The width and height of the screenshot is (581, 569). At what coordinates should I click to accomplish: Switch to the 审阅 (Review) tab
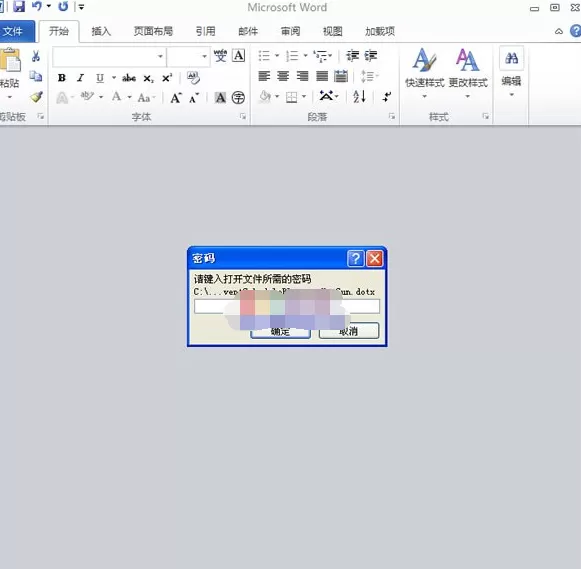(x=290, y=31)
